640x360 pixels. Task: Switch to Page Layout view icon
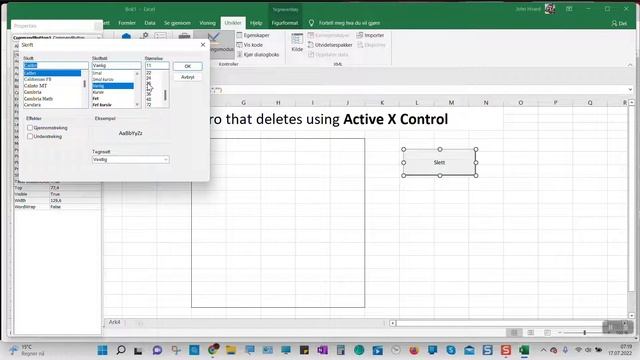pyautogui.click(x=531, y=333)
